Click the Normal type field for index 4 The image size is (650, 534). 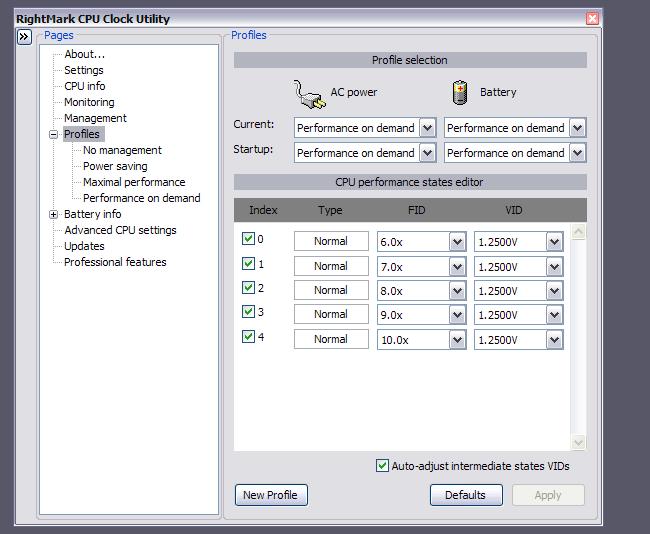(331, 339)
